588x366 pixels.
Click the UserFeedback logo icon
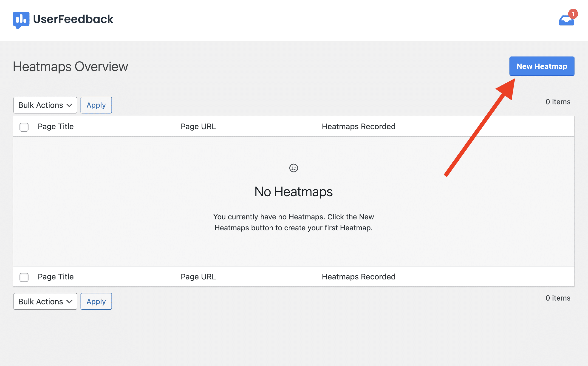tap(21, 20)
